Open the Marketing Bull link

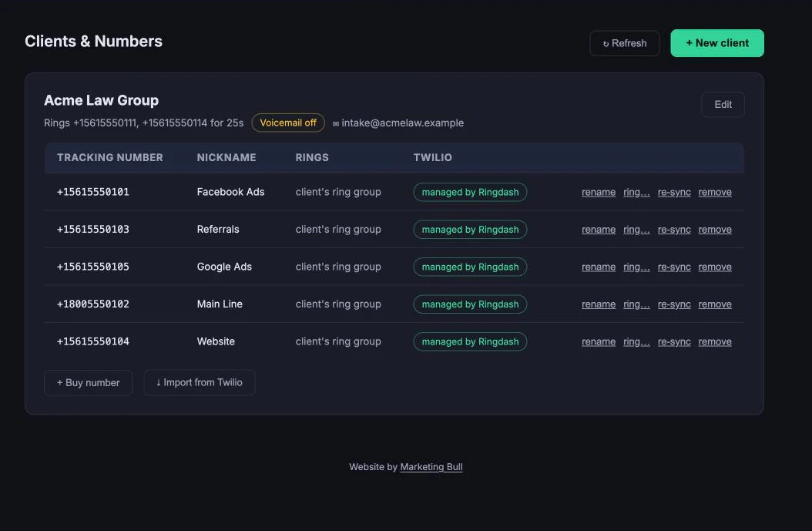431,467
